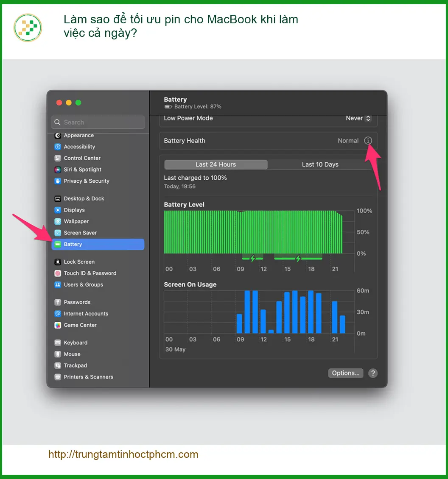Click the Screen Saver icon
This screenshot has height=479, width=448.
pos(58,233)
